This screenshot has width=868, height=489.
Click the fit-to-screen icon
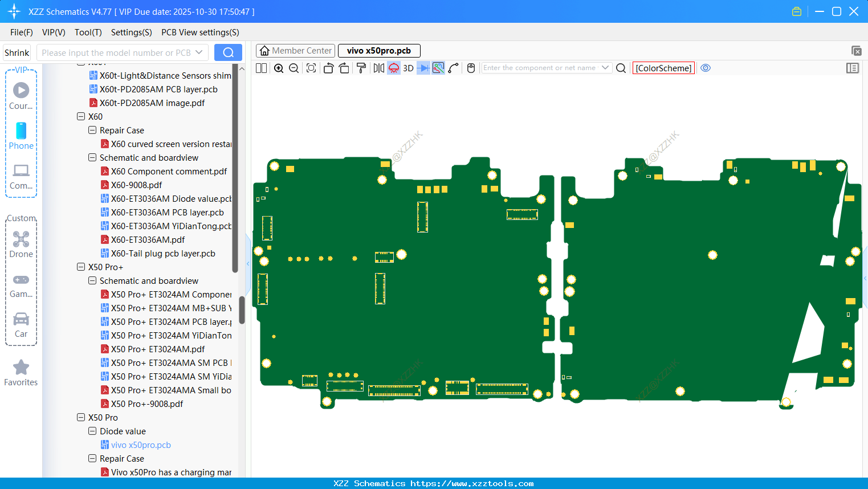pos(311,68)
